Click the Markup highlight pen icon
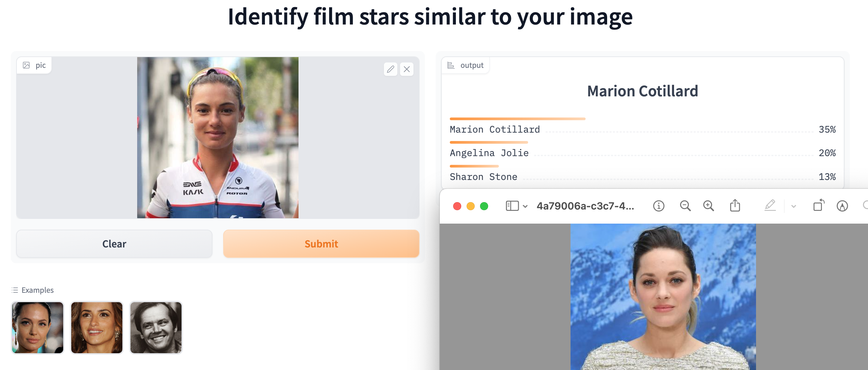This screenshot has width=868, height=370. (x=770, y=205)
